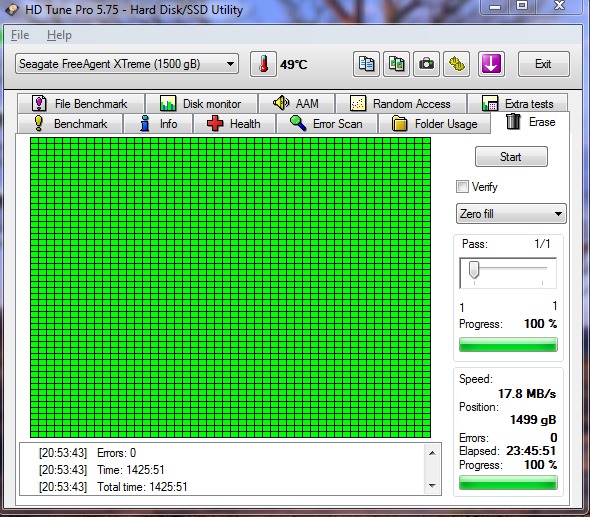Open options with the tools icon
This screenshot has height=517, width=590.
[x=456, y=64]
